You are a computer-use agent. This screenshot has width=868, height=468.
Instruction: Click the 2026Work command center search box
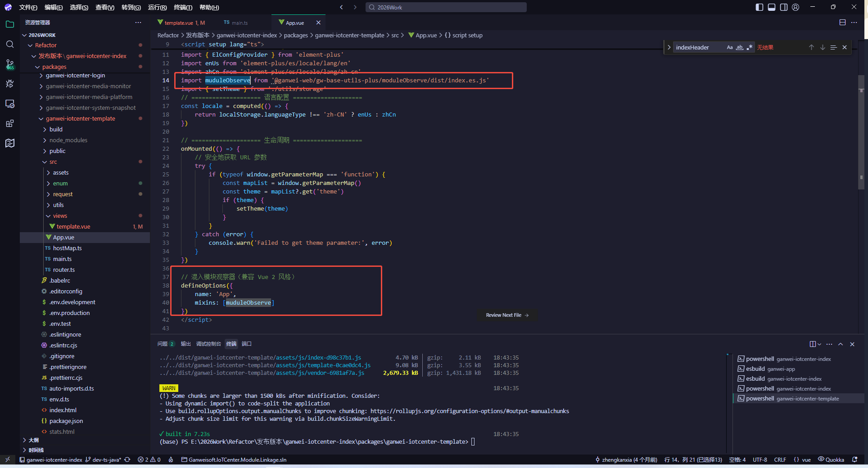[446, 7]
